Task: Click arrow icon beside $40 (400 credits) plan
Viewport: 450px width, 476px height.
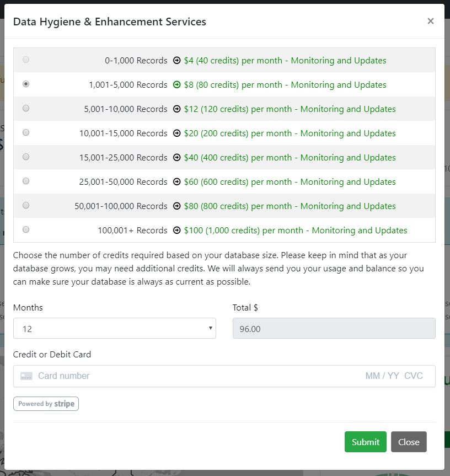Action: [177, 158]
